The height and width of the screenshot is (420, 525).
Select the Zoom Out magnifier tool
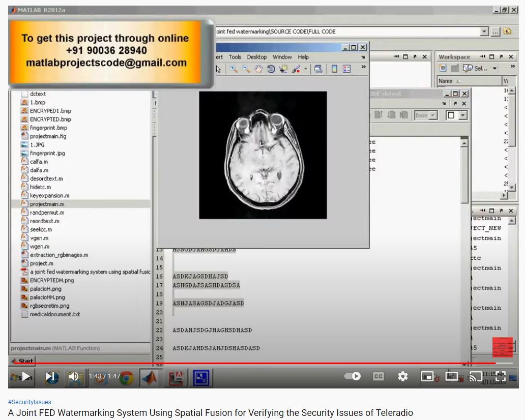(x=246, y=69)
